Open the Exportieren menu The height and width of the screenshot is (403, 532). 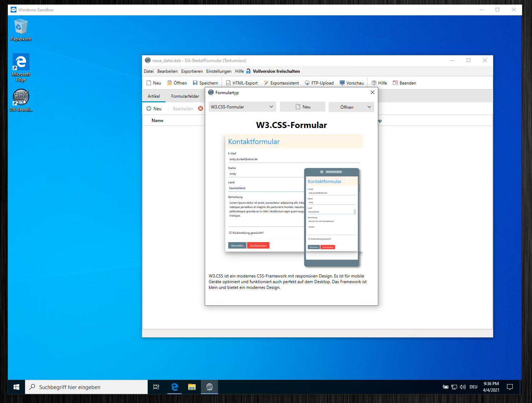tap(192, 71)
